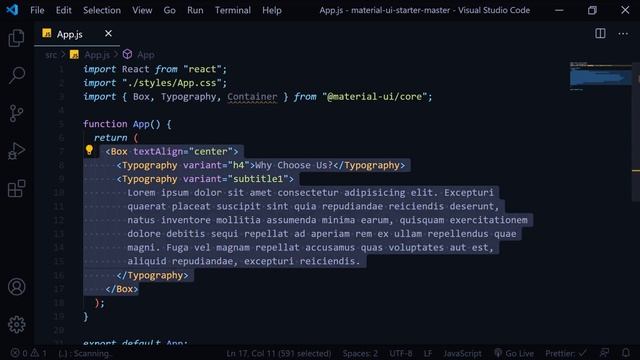Open the Terminal menu

[x=233, y=10]
